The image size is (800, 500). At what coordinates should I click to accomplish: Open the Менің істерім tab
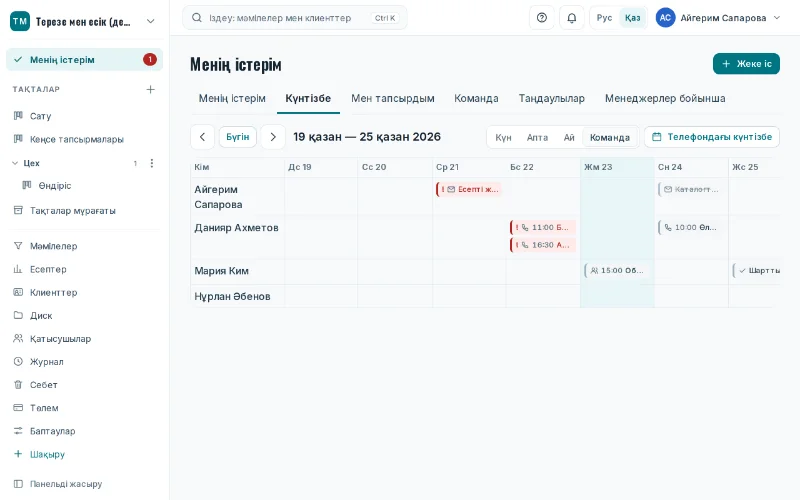click(x=232, y=98)
